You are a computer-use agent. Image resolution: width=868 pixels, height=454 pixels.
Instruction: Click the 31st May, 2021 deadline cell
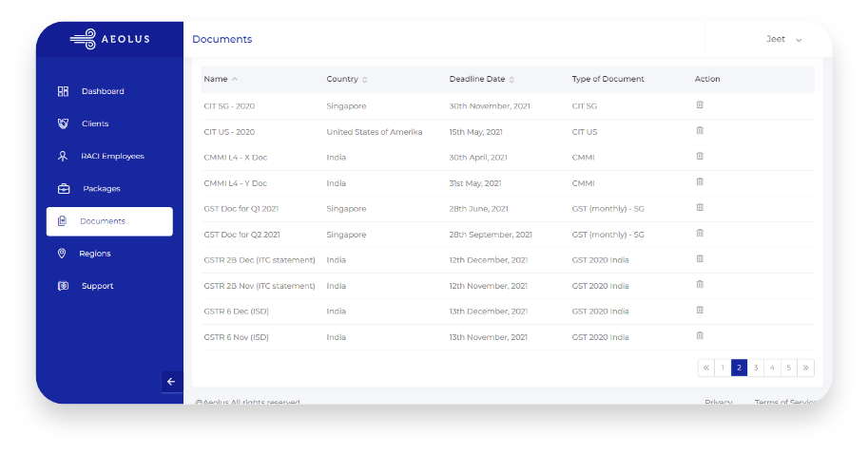click(475, 183)
